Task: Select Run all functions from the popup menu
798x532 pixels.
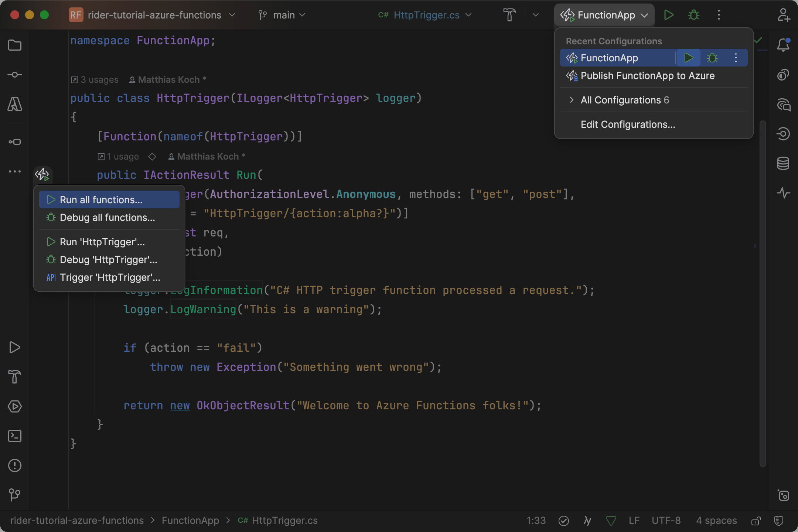Action: pos(101,199)
